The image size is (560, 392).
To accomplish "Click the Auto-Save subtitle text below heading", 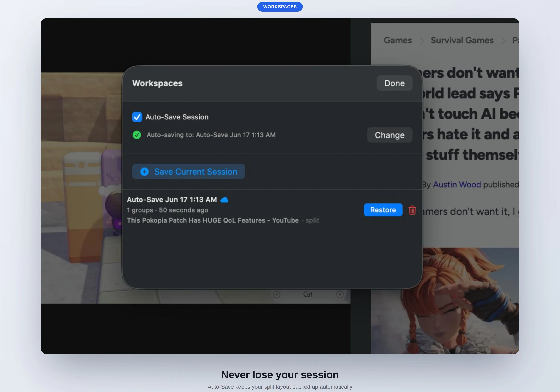I will [x=280, y=387].
